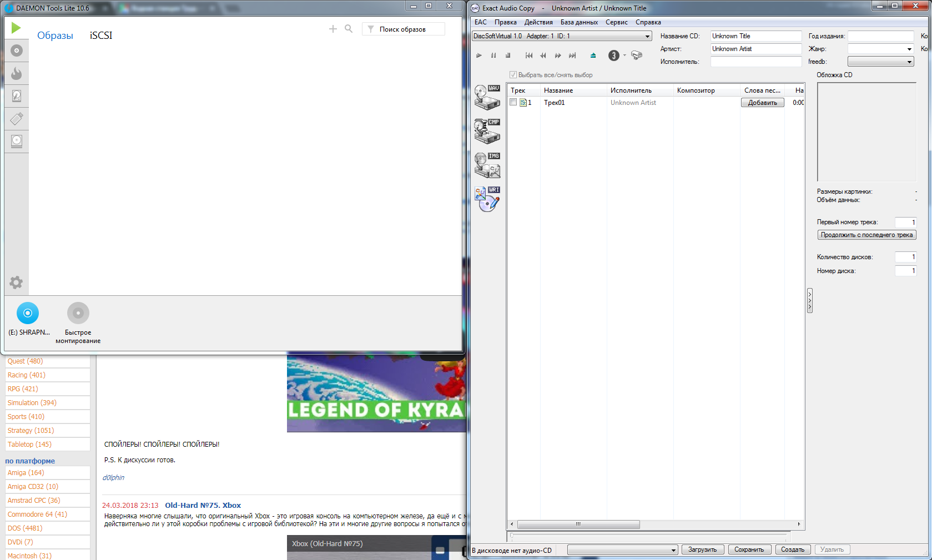Click the disc drive icon right of speed selector
The image size is (932, 560).
636,56
